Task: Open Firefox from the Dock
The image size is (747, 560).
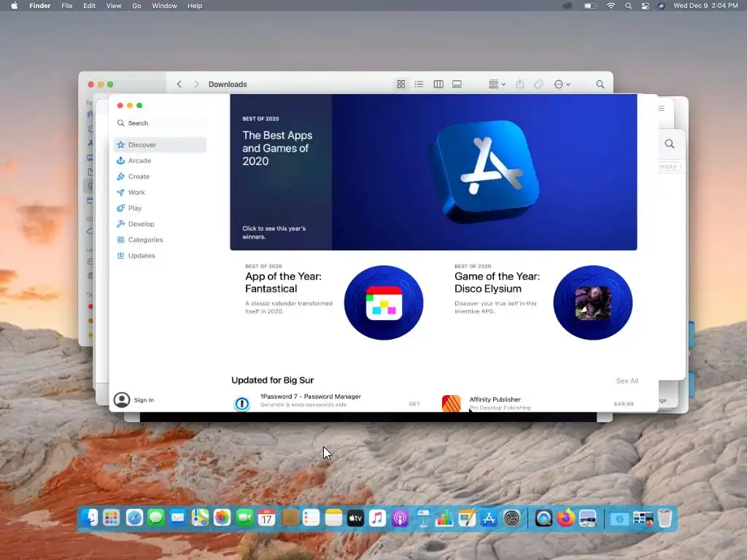Action: pyautogui.click(x=565, y=518)
